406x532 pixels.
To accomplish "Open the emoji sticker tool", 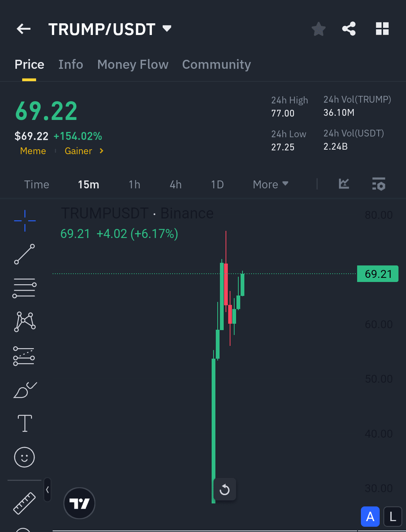I will click(24, 457).
